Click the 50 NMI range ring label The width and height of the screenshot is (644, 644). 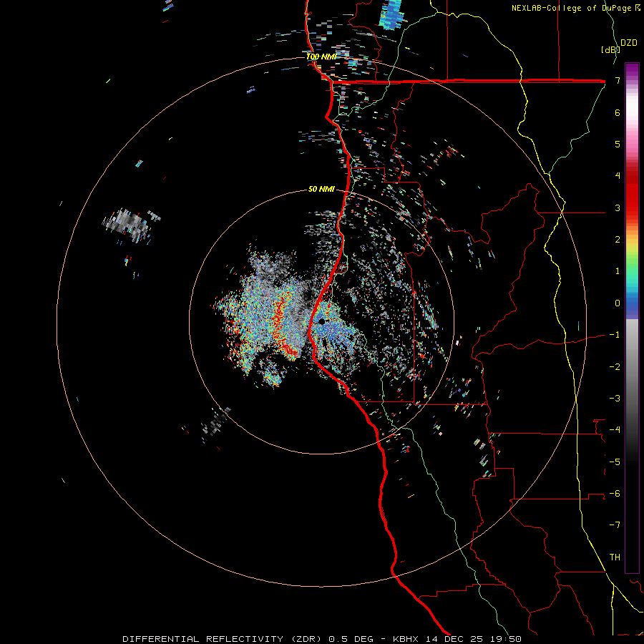pyautogui.click(x=321, y=190)
